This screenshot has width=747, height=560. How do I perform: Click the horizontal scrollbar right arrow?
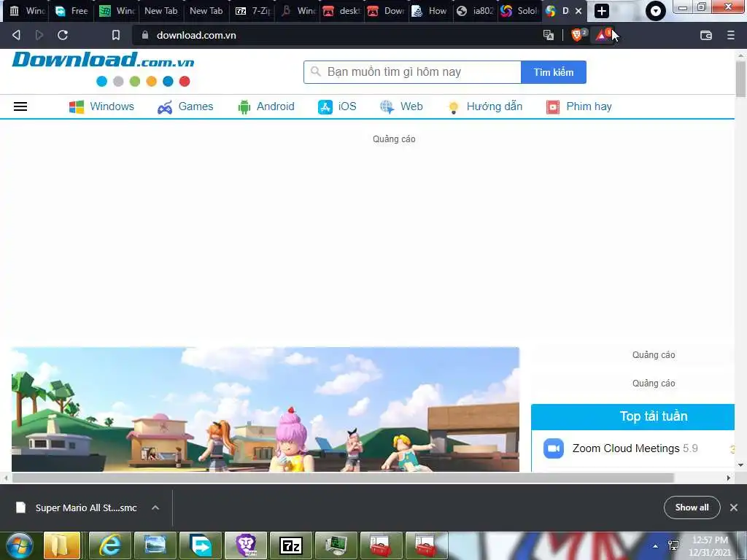click(729, 478)
